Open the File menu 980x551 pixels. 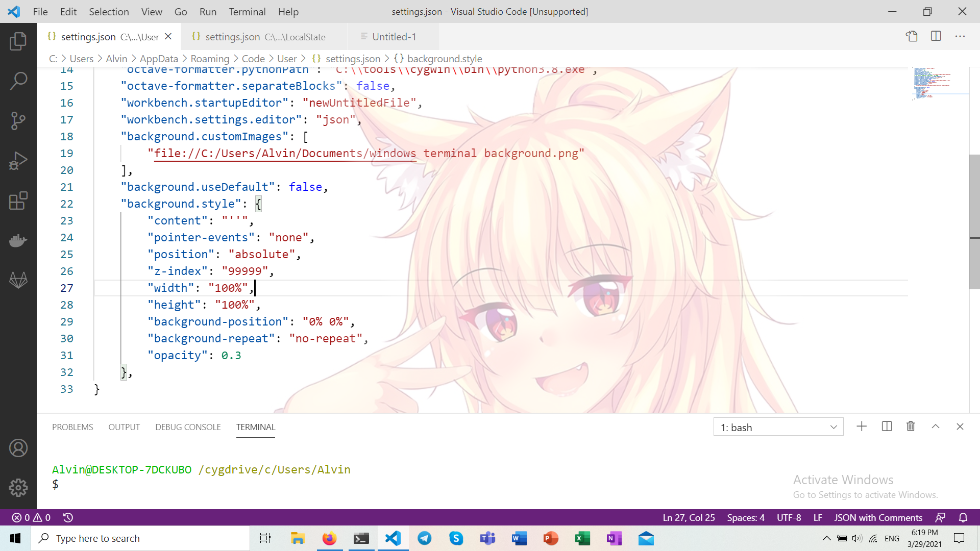pyautogui.click(x=40, y=11)
